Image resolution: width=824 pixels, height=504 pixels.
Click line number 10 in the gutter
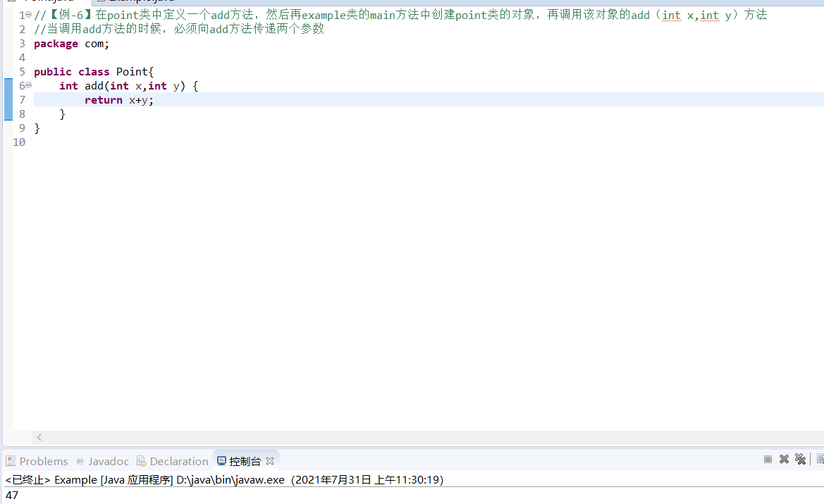click(x=19, y=142)
